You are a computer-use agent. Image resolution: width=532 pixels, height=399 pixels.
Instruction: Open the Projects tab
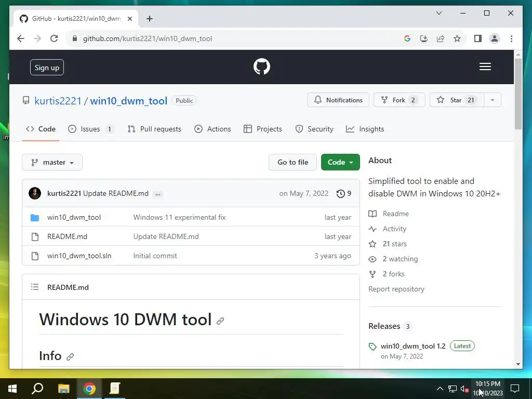pos(263,129)
